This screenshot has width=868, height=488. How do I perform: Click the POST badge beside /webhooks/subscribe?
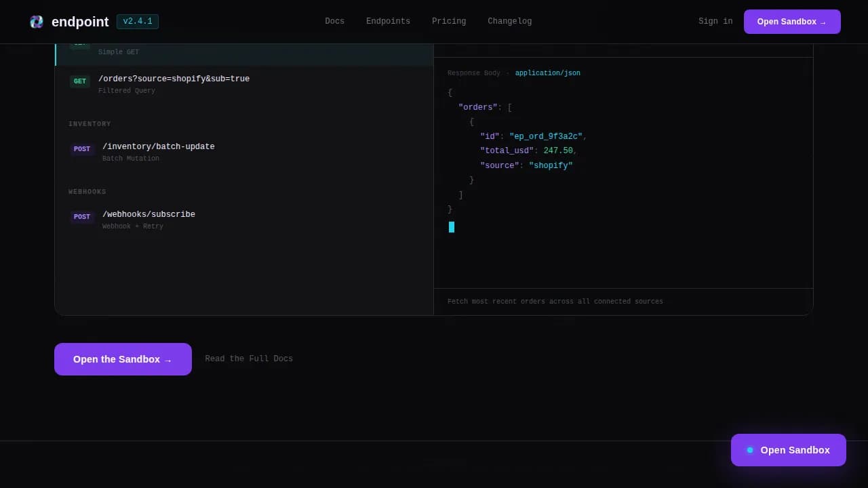coord(82,217)
